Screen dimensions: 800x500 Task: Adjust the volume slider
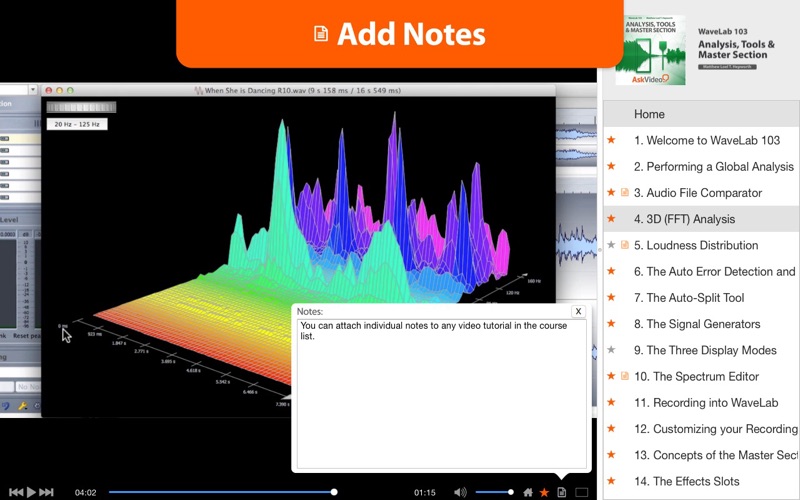coord(494,492)
